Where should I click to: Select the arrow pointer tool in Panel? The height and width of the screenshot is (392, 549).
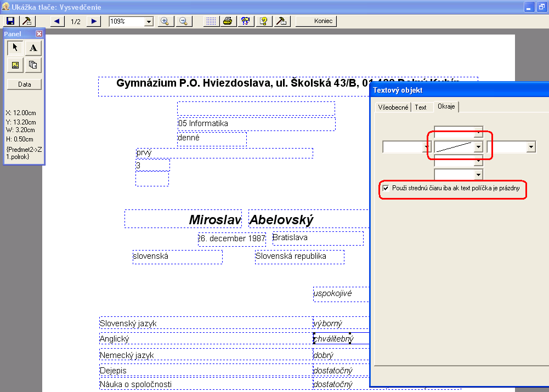coord(15,48)
